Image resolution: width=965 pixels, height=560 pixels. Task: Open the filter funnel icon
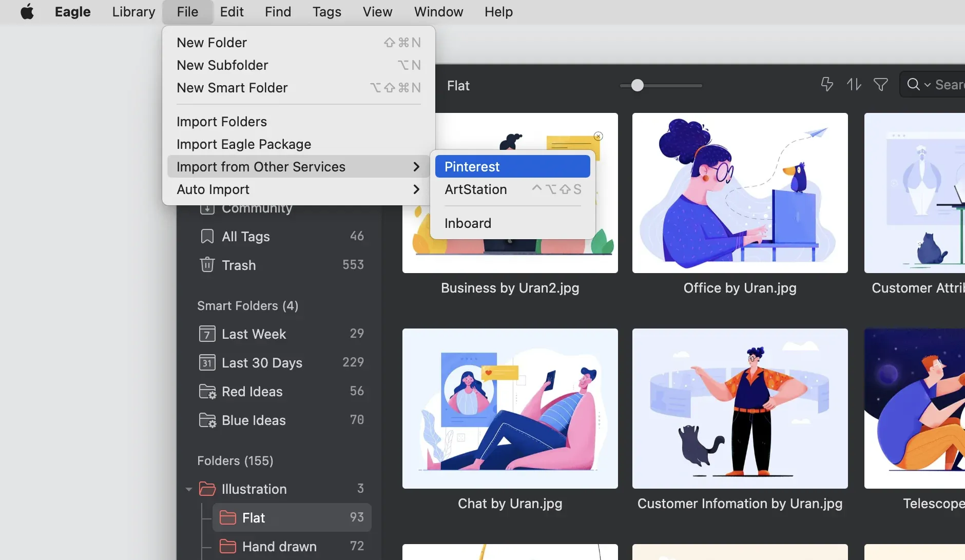pyautogui.click(x=881, y=84)
